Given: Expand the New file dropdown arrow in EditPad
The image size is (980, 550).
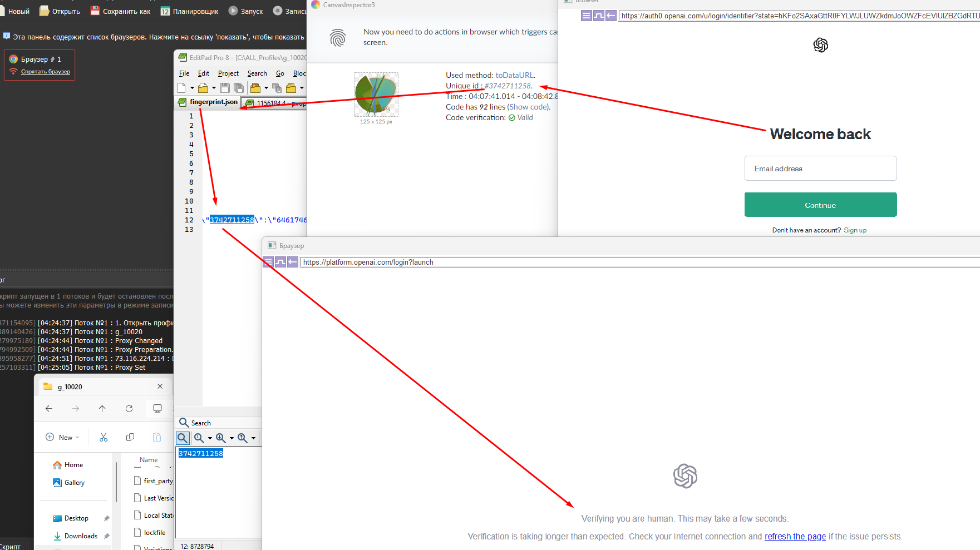Looking at the screenshot, I should click(192, 87).
